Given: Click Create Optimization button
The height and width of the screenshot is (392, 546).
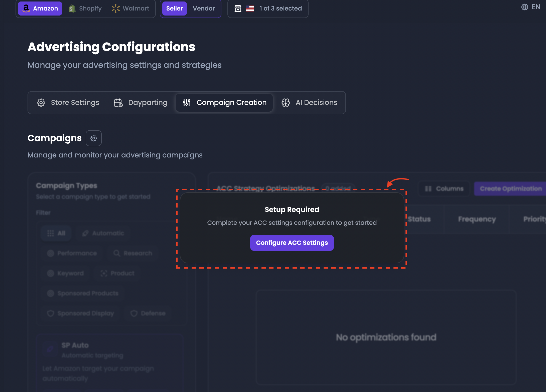Looking at the screenshot, I should coord(510,189).
